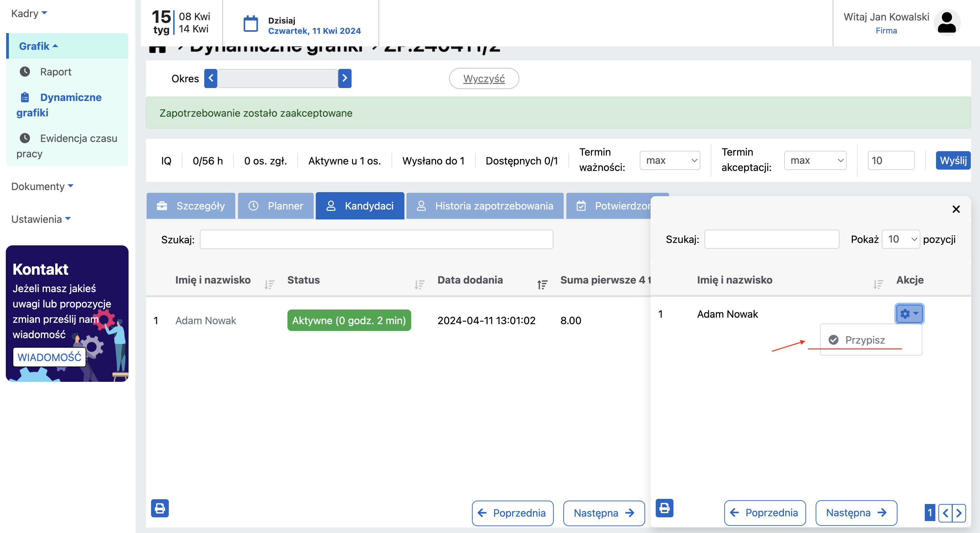Select page 1 in panel pagination
Viewport: 980px width, 533px height.
[x=930, y=513]
